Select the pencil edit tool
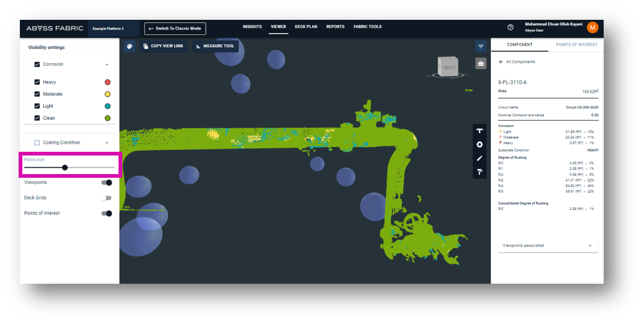The width and height of the screenshot is (644, 324). coord(480,159)
